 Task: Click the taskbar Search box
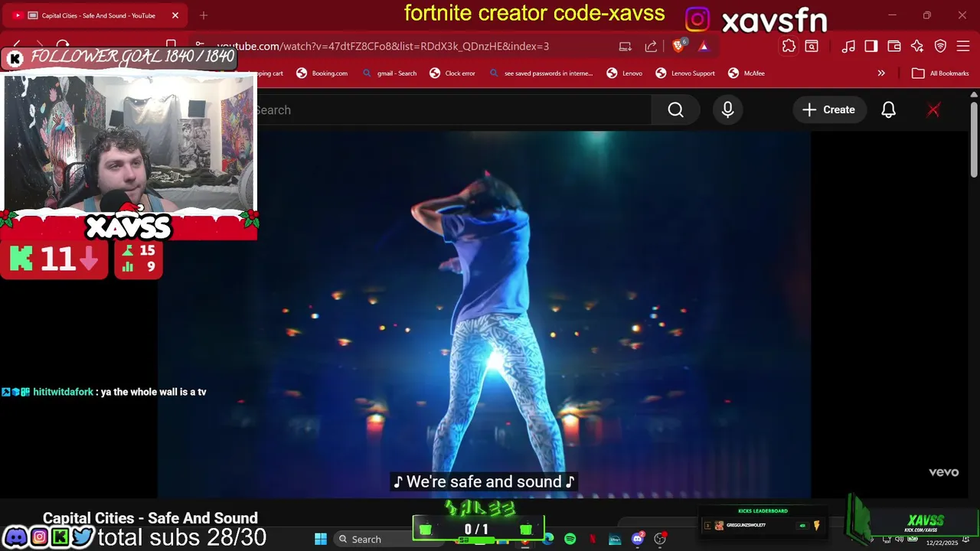371,539
